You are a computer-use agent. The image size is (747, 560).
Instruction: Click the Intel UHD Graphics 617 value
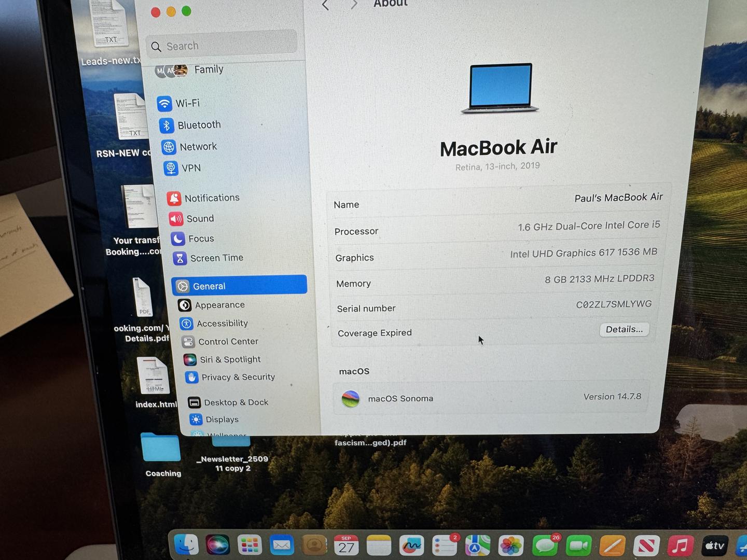tap(584, 253)
